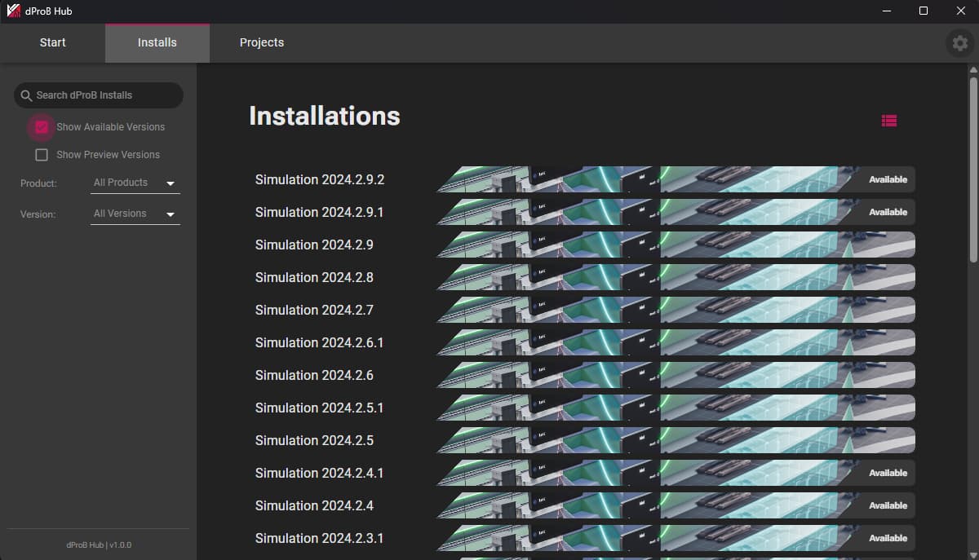Uncheck Show Available Versions checkbox

[x=42, y=127]
